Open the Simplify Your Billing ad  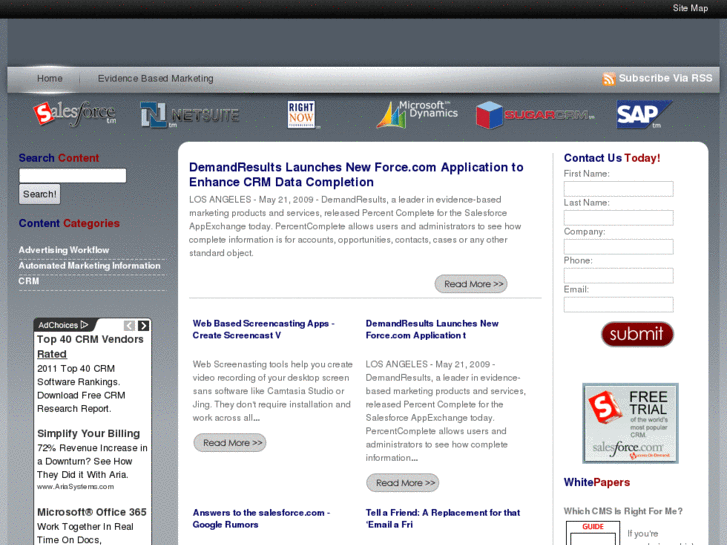(x=88, y=433)
